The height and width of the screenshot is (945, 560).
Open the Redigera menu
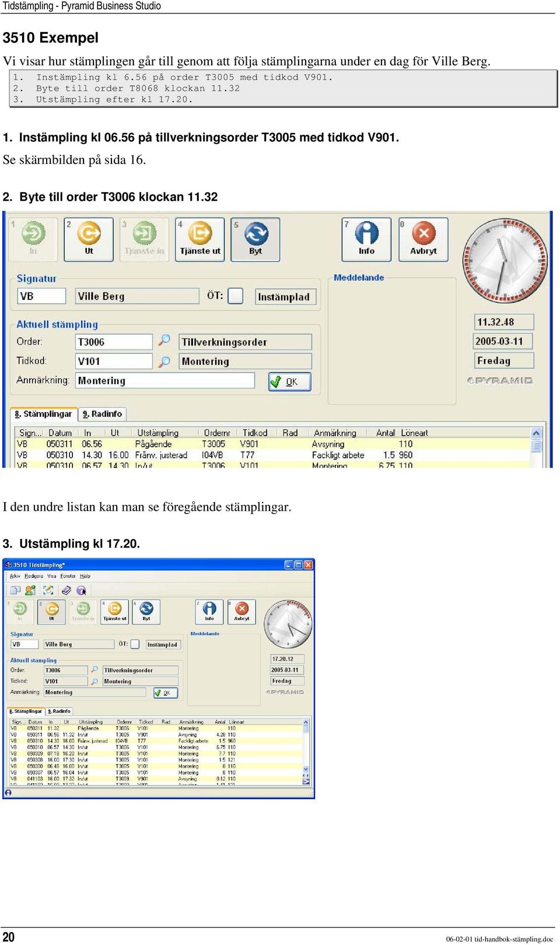pos(34,576)
